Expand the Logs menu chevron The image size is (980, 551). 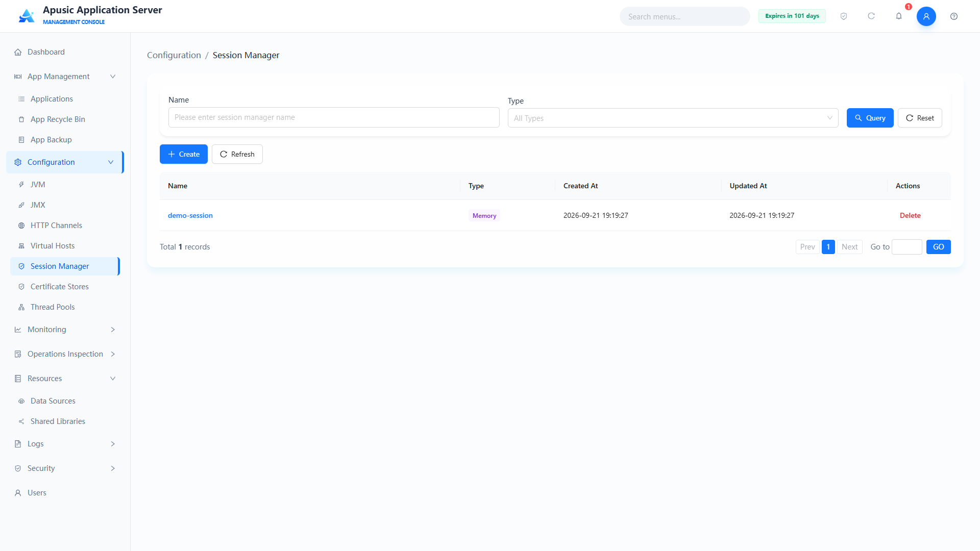(113, 444)
